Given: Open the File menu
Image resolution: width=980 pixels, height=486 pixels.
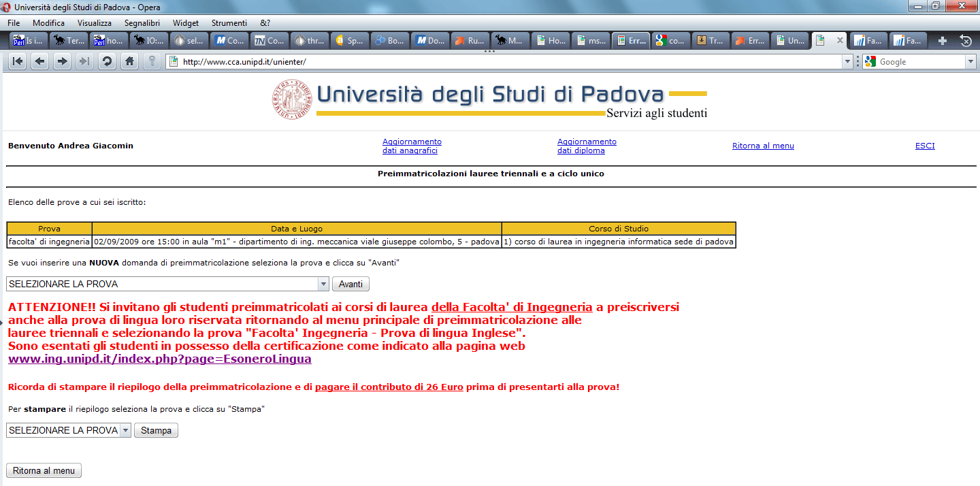Looking at the screenshot, I should pos(14,22).
